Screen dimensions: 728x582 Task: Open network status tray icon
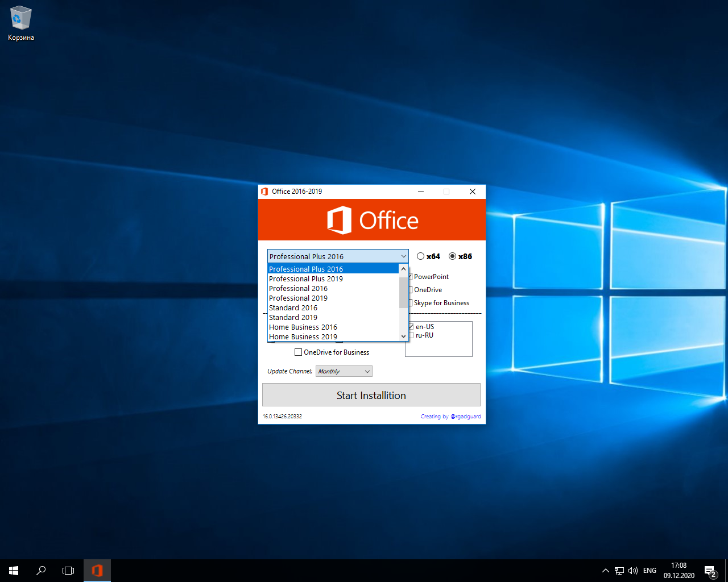point(619,571)
